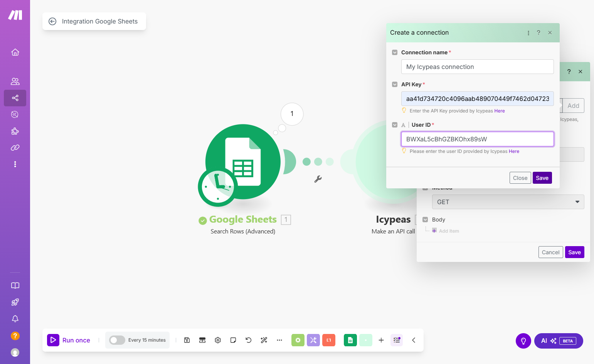
Task: Open the Create a connection dialog options menu
Action: pos(528,33)
